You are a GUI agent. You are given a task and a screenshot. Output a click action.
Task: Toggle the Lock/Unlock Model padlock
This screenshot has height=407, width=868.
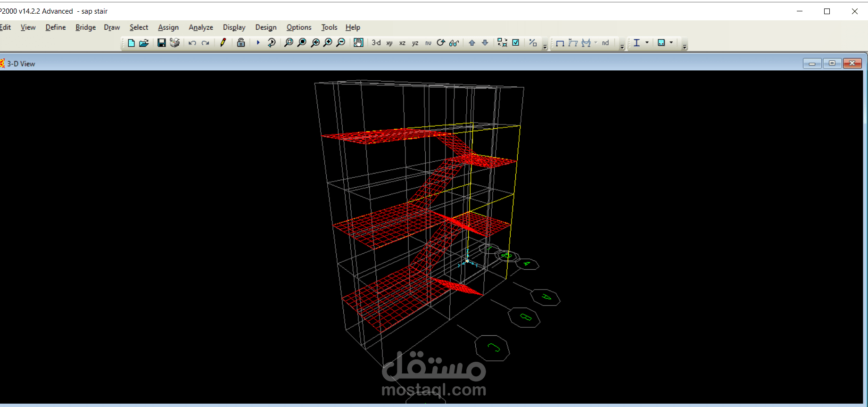(241, 43)
